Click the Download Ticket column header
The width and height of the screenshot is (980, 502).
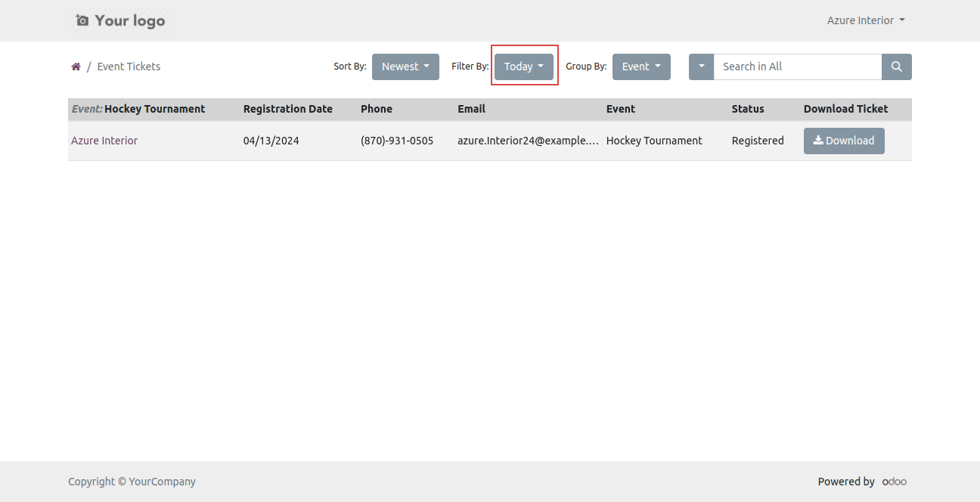coord(846,109)
